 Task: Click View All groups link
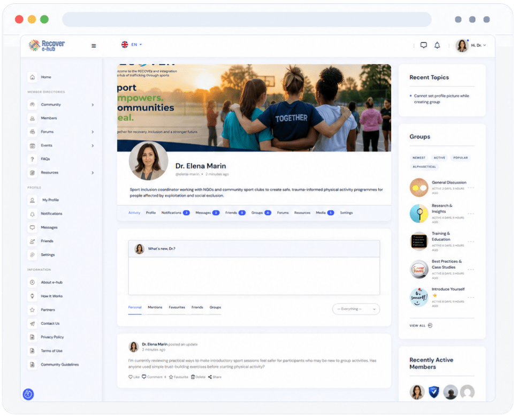(421, 326)
